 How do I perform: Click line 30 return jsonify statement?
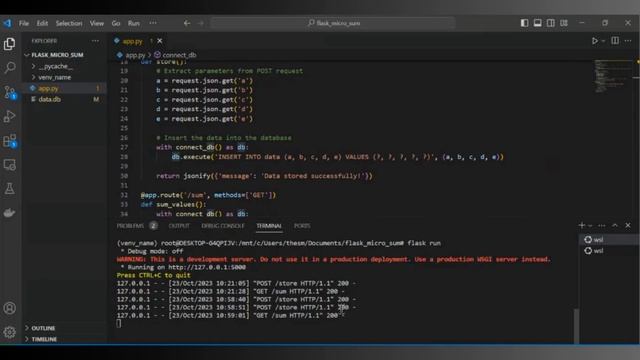[x=264, y=176]
